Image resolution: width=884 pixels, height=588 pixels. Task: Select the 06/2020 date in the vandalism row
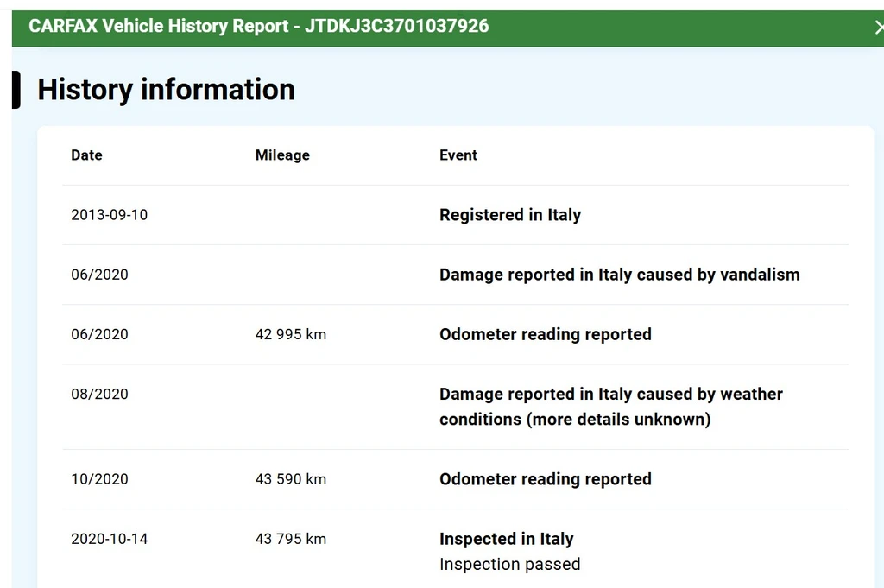click(100, 275)
